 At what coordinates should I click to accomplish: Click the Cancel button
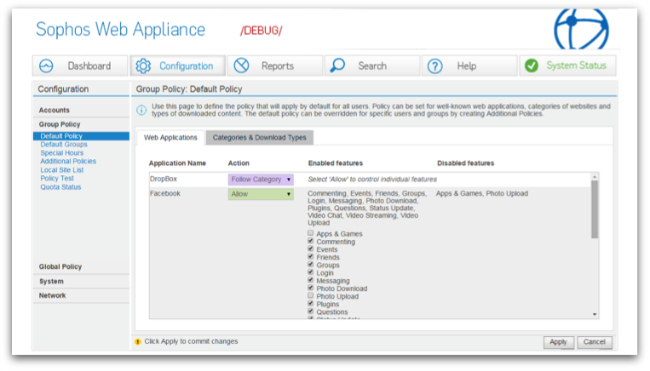point(594,342)
